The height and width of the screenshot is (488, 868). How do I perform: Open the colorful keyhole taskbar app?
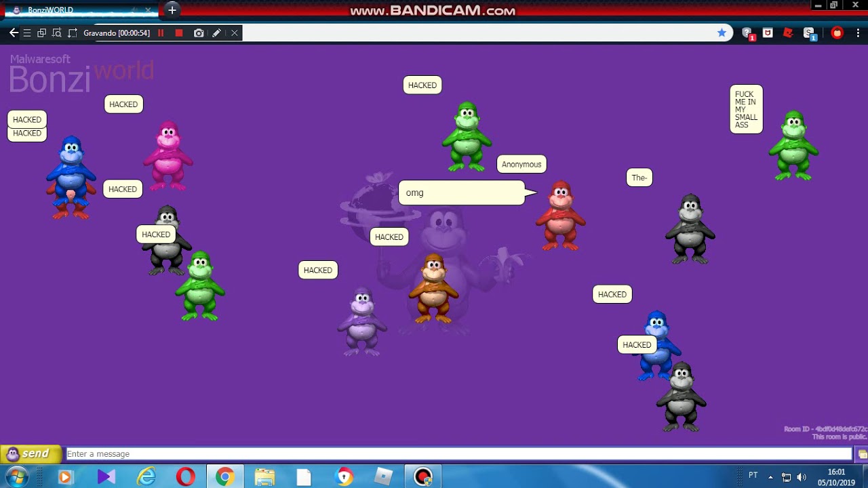(x=344, y=476)
